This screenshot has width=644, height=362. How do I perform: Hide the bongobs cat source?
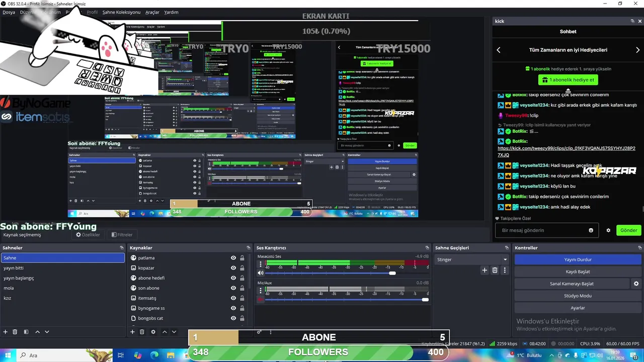tap(233, 318)
